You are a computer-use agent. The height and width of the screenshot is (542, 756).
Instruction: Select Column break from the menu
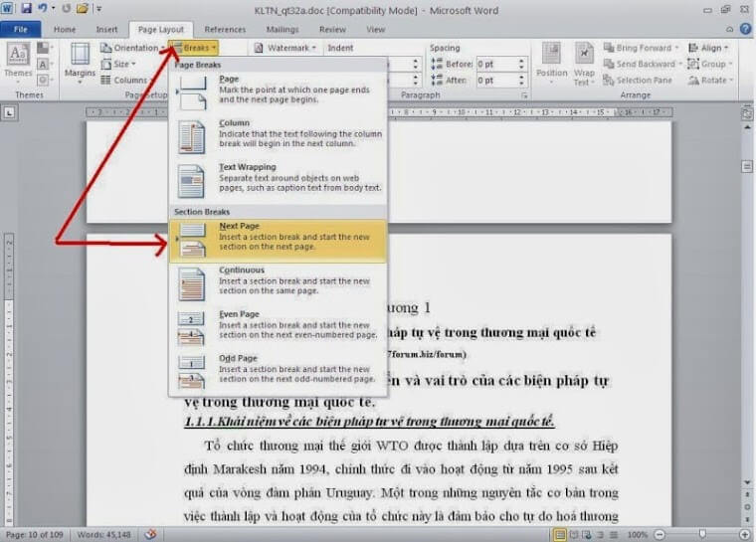[278, 134]
